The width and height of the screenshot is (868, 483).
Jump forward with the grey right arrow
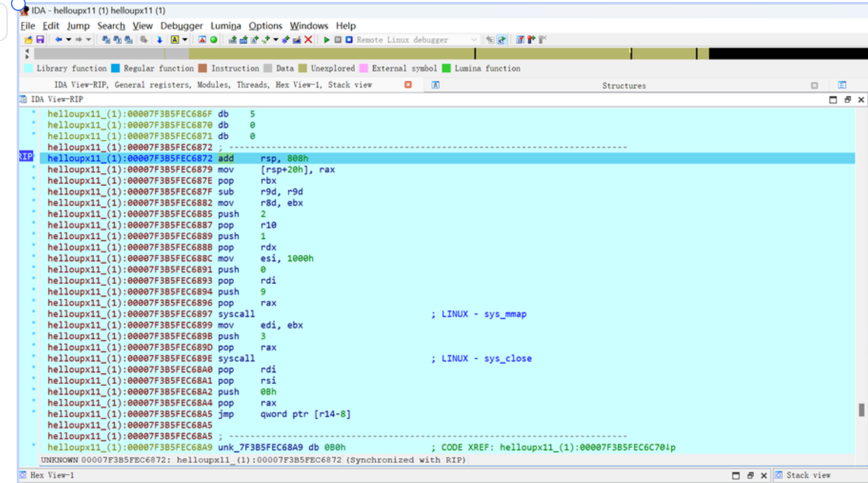tap(78, 40)
